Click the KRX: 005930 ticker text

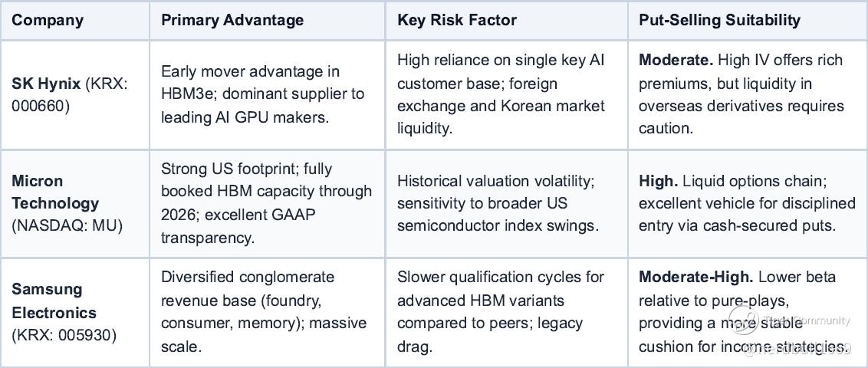pyautogui.click(x=64, y=335)
